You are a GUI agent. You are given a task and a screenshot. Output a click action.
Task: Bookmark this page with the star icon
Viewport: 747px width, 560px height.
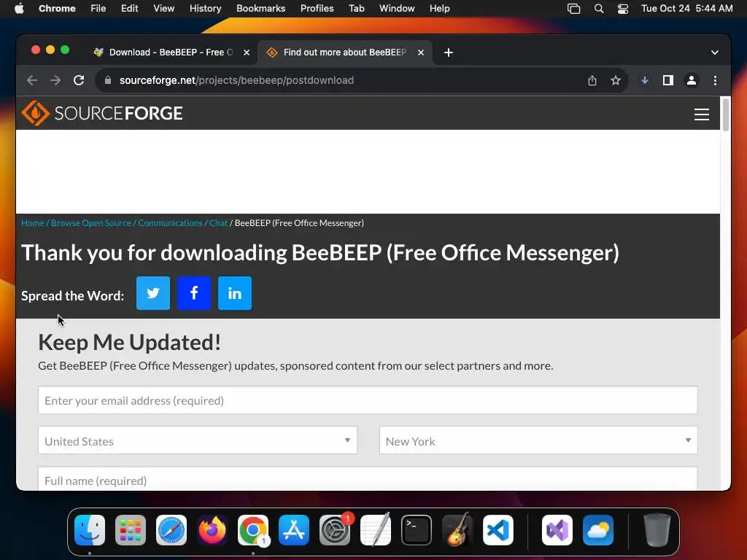tap(616, 80)
